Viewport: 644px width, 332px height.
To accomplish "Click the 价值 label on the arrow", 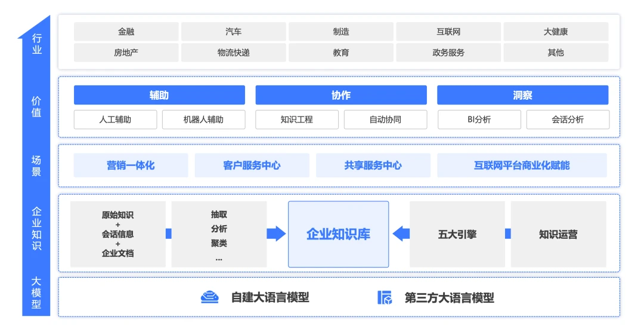I will pyautogui.click(x=36, y=106).
